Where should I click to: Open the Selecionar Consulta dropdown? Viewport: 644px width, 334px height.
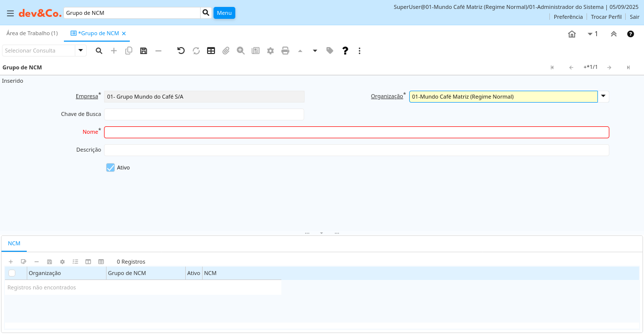point(81,51)
